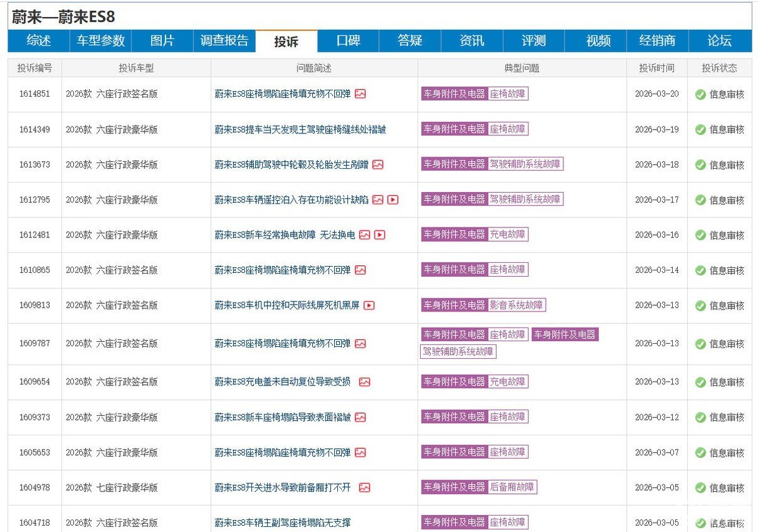Click the image icon beside the 开关进水 complaint
758x532 pixels.
click(364, 488)
